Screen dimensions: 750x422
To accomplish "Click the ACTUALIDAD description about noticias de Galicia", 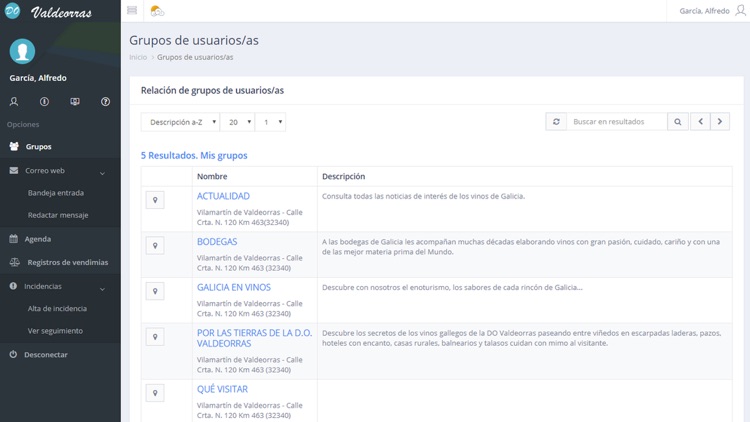I will click(x=423, y=196).
